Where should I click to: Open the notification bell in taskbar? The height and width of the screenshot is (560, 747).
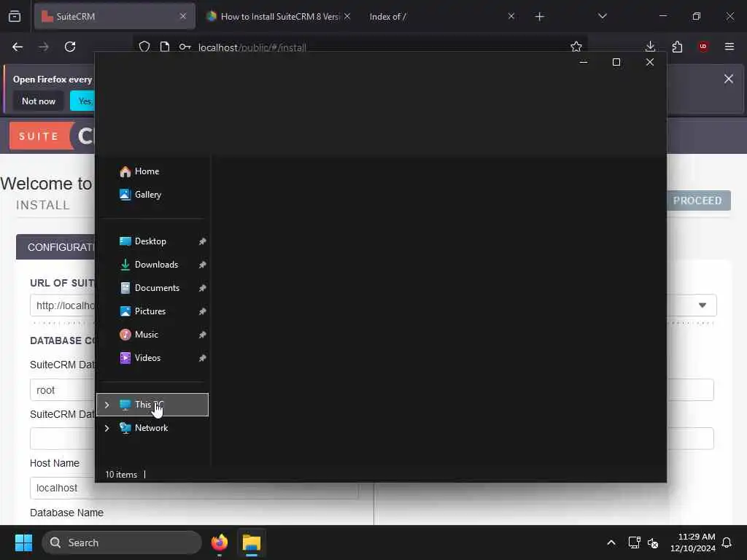tap(727, 542)
